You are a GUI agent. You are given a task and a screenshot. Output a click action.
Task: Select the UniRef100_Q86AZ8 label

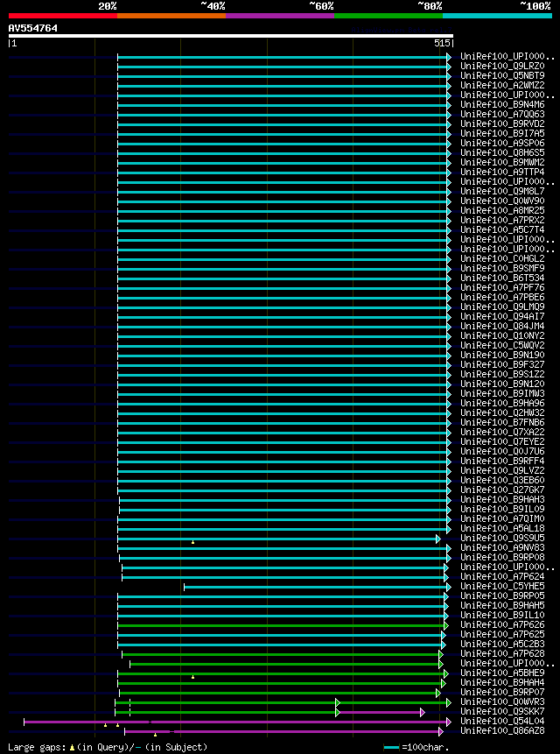[502, 730]
